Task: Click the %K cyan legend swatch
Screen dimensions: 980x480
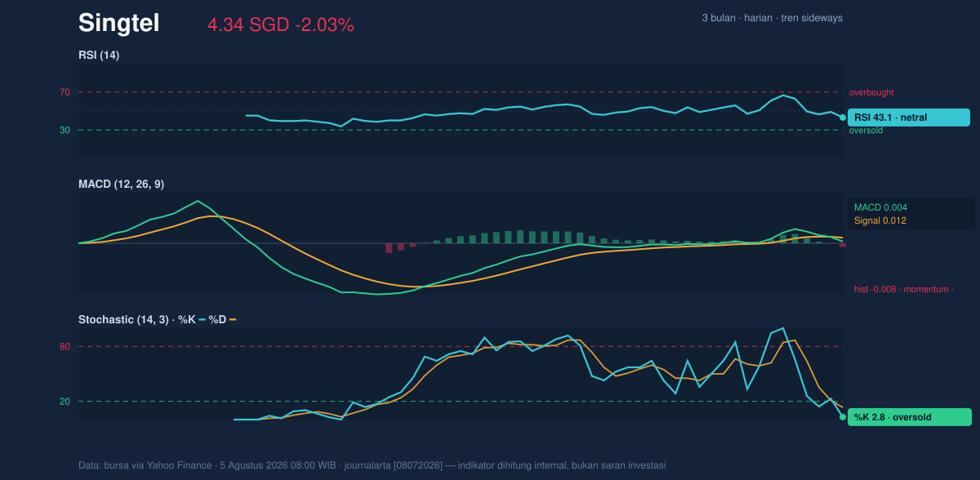Action: click(x=202, y=320)
